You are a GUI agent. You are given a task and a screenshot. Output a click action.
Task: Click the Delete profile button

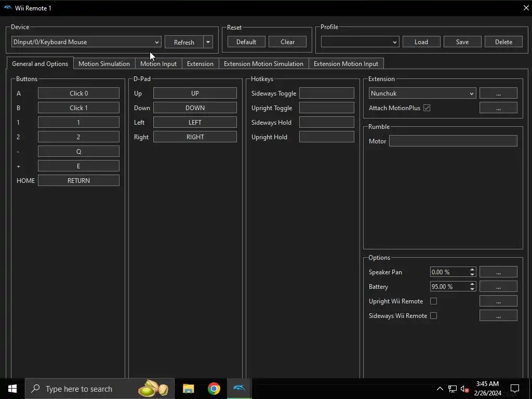pos(503,42)
